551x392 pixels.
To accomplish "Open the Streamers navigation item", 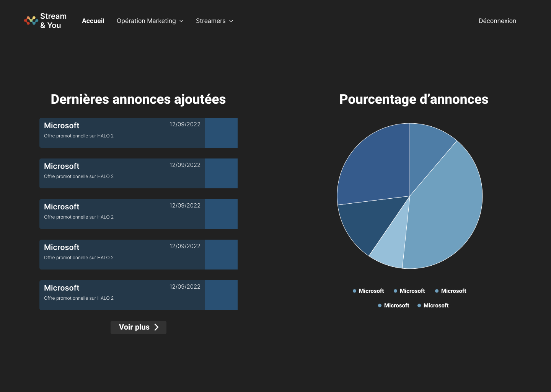I will click(210, 21).
